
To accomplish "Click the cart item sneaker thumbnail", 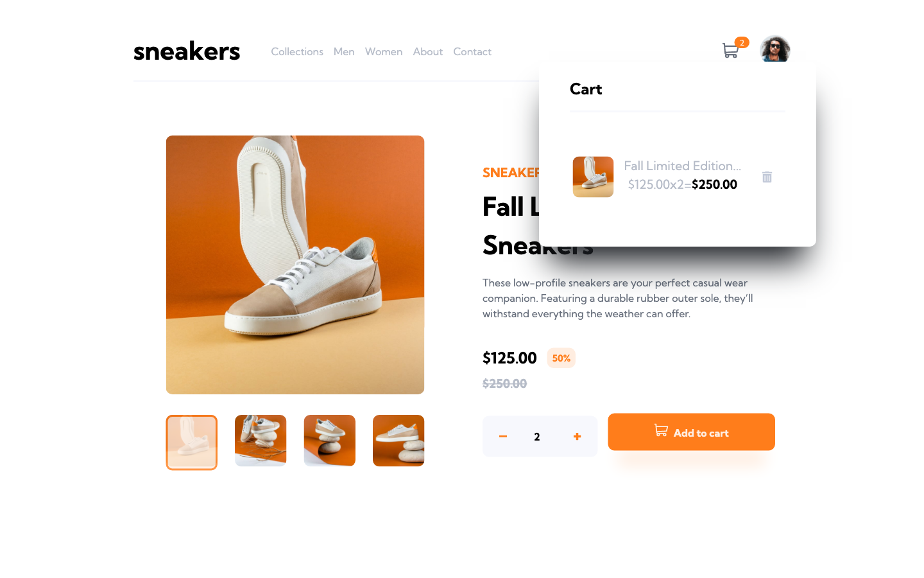I will click(x=593, y=177).
